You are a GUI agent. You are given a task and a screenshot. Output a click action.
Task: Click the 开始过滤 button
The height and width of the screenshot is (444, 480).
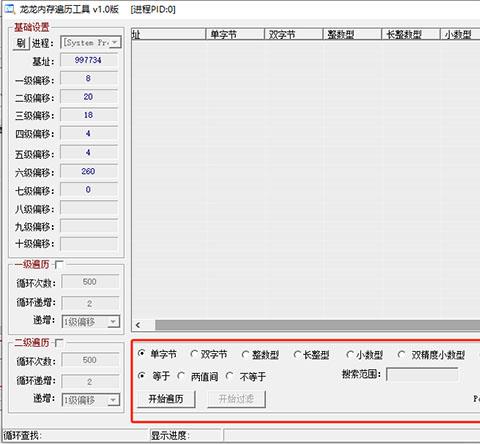click(236, 399)
